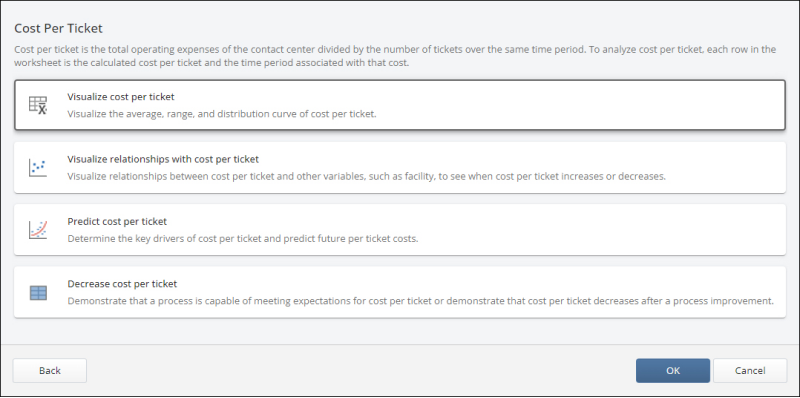This screenshot has height=398, width=800.
Task: Click the 'Cost Per Ticket' dialog heading
Action: [58, 29]
